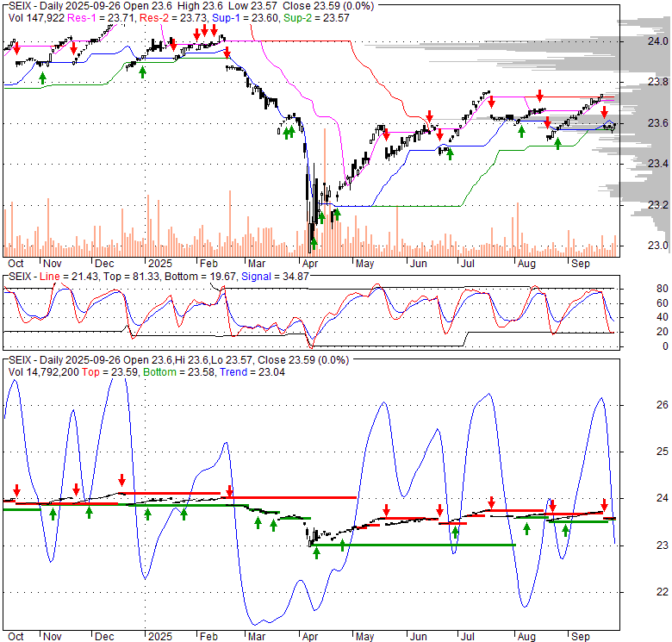Click the oscillator 'Signal = 34.87' readout

275,277
